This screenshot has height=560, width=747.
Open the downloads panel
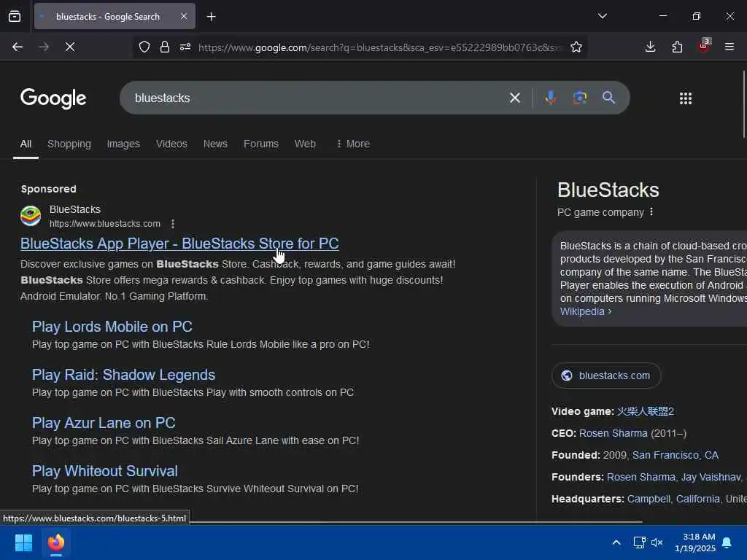650,47
